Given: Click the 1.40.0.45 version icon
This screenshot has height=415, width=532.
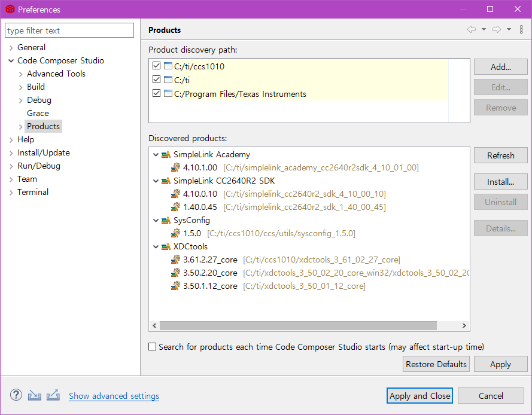Looking at the screenshot, I should tap(175, 206).
